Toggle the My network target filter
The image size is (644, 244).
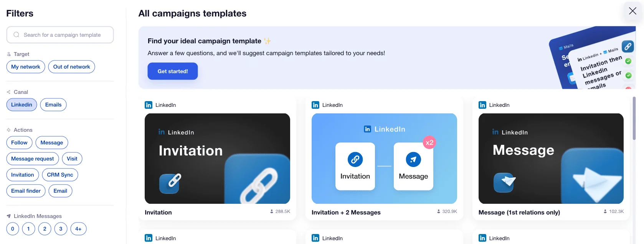[26, 67]
